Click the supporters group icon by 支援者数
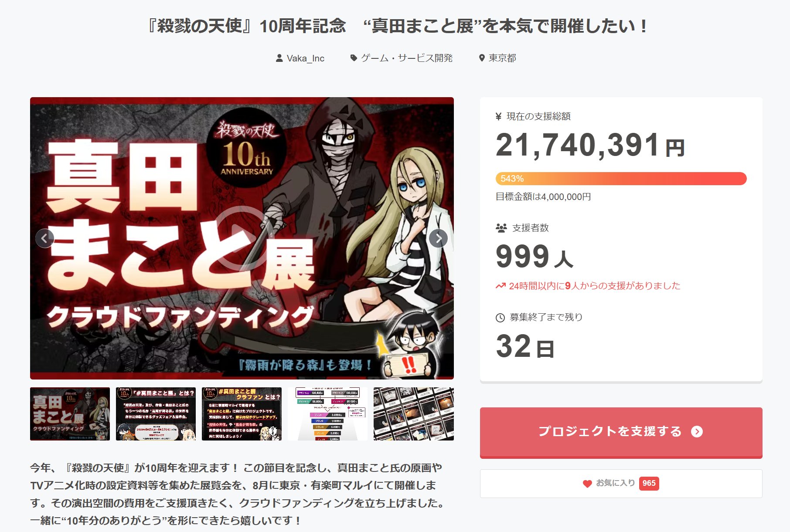 coord(501,228)
